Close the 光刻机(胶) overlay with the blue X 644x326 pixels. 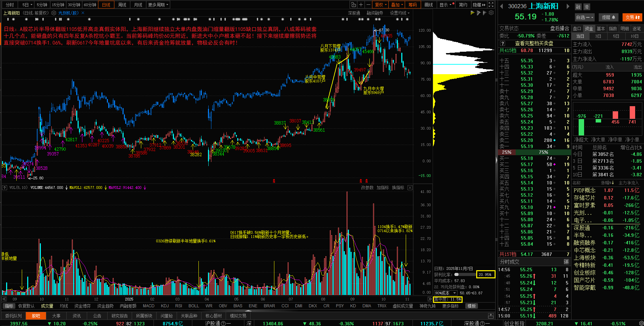tap(83, 13)
